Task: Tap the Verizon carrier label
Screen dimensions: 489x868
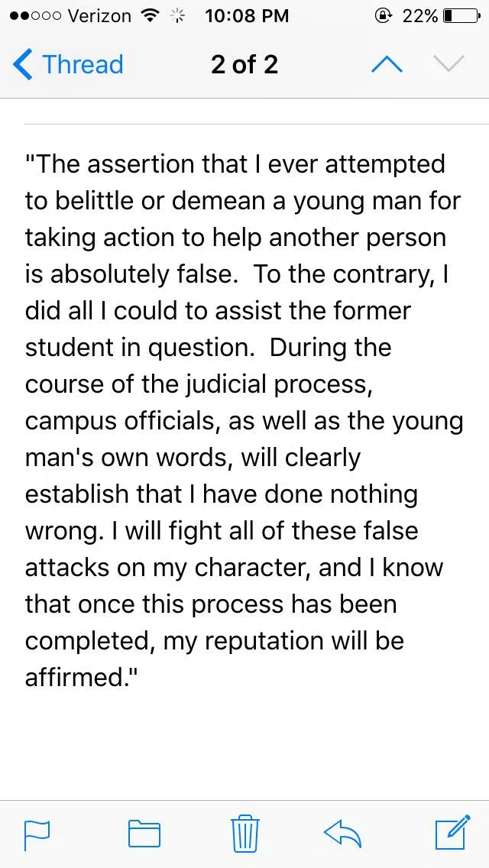Action: pos(99,16)
